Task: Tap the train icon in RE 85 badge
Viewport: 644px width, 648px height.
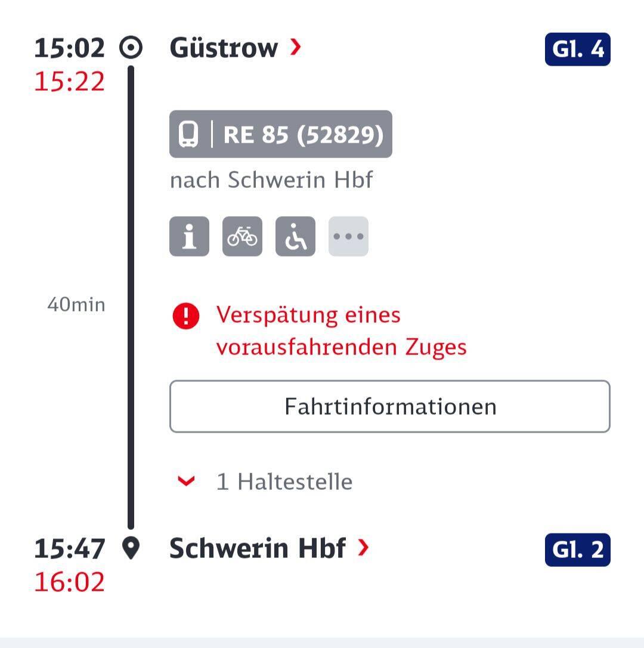Action: (x=188, y=134)
